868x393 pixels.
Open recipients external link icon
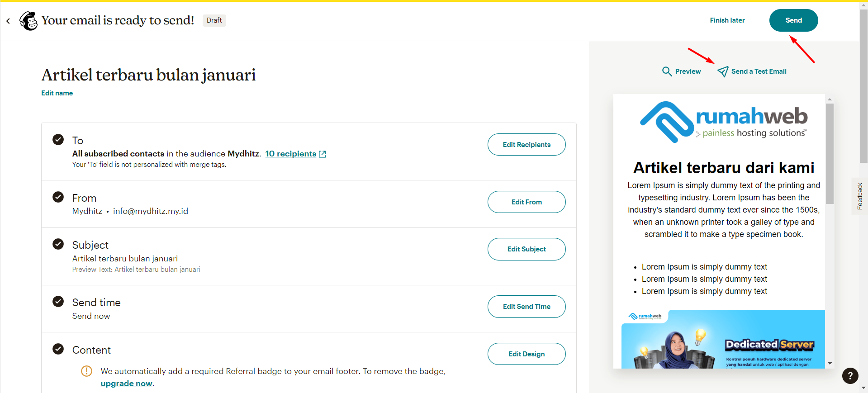(323, 154)
